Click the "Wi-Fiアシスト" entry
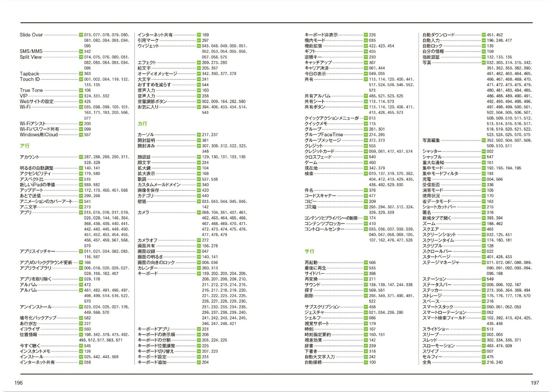This screenshot has height=392, width=553. tap(32, 124)
